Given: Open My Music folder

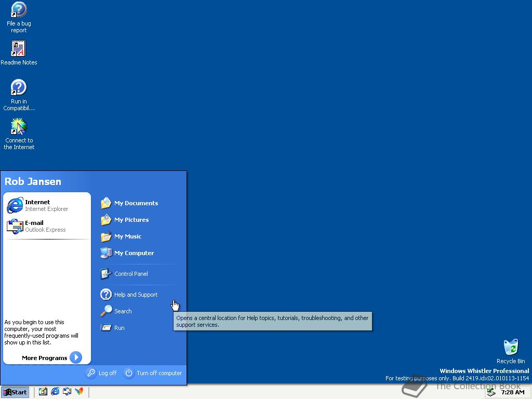Looking at the screenshot, I should (x=121, y=236).
